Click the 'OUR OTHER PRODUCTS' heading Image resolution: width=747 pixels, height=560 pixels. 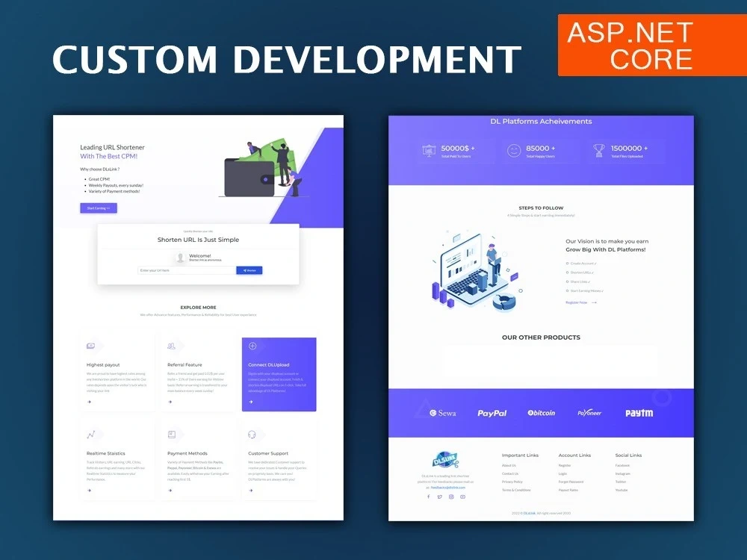[x=541, y=337]
